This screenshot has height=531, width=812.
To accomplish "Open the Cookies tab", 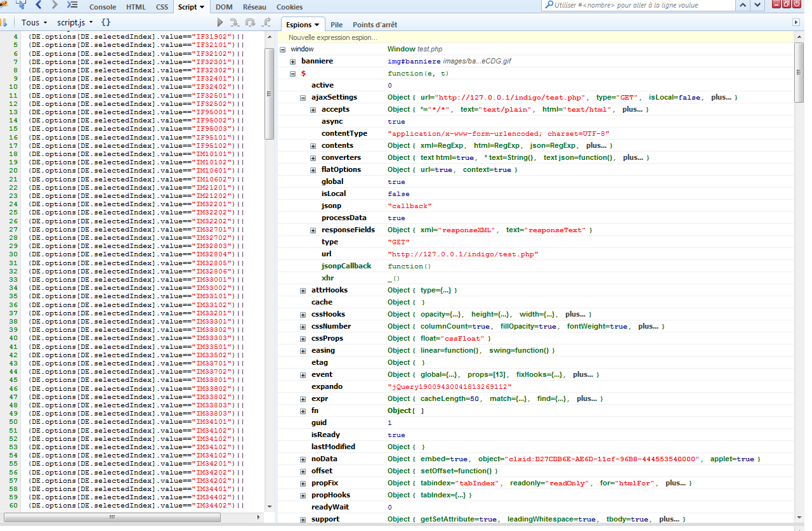I will tap(289, 6).
